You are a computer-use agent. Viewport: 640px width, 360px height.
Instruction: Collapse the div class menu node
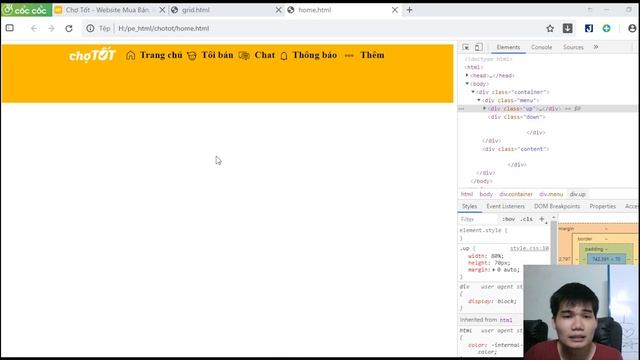pyautogui.click(x=479, y=100)
